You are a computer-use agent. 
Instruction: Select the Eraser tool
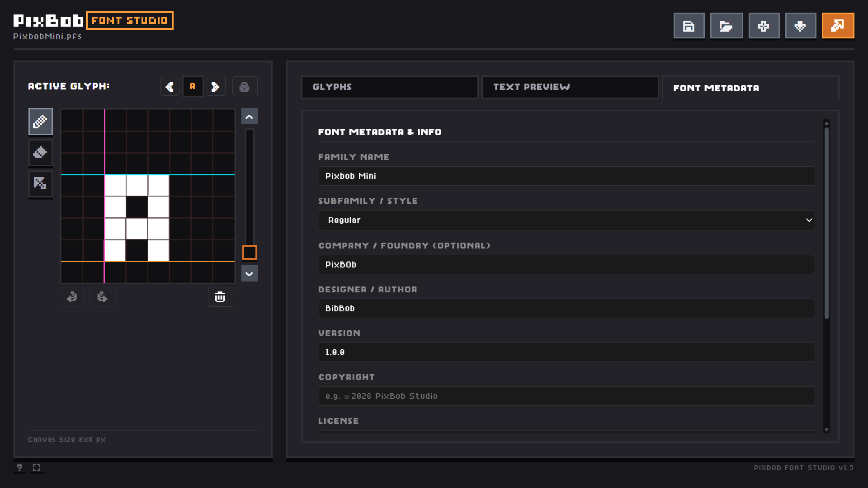[x=41, y=152]
